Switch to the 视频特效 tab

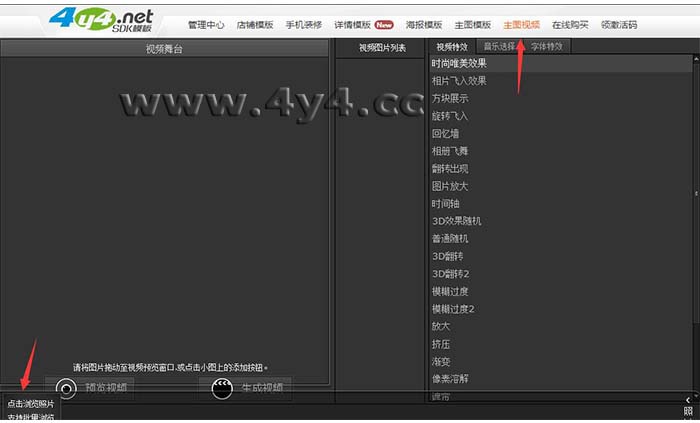(452, 47)
